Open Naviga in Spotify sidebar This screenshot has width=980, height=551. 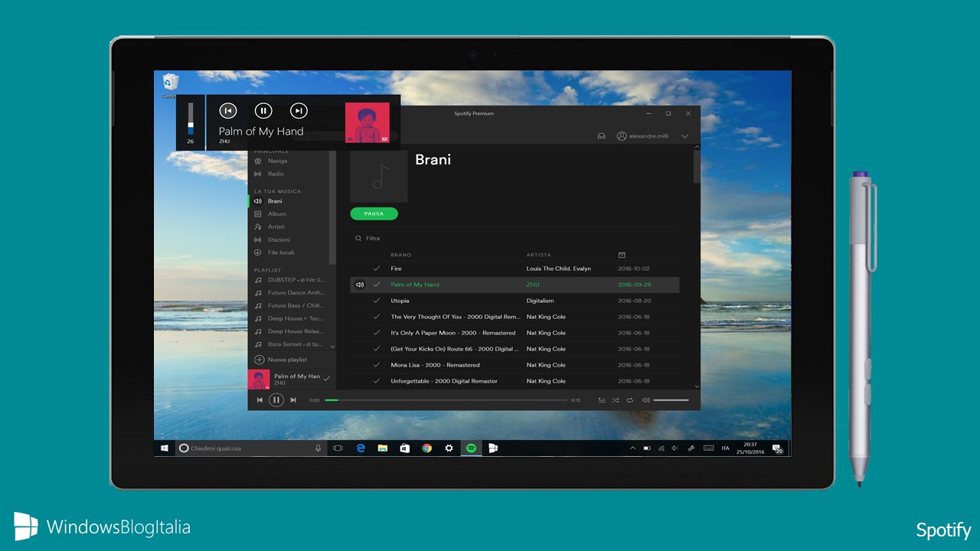pyautogui.click(x=277, y=161)
